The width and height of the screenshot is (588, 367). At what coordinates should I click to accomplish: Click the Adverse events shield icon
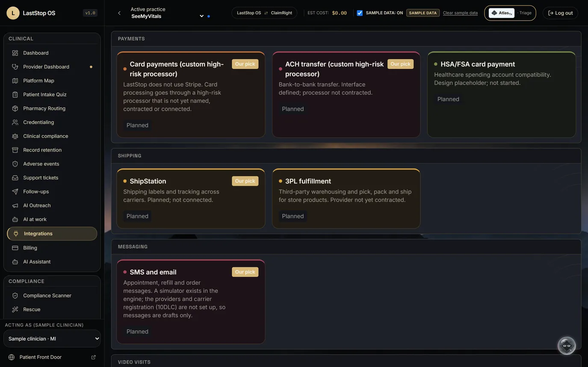[15, 164]
